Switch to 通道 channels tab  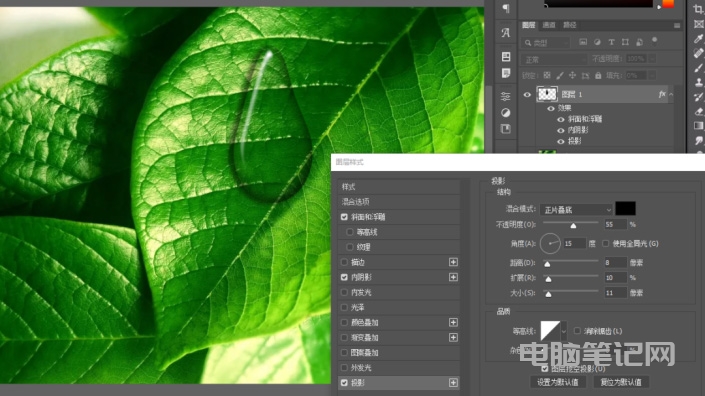(549, 25)
